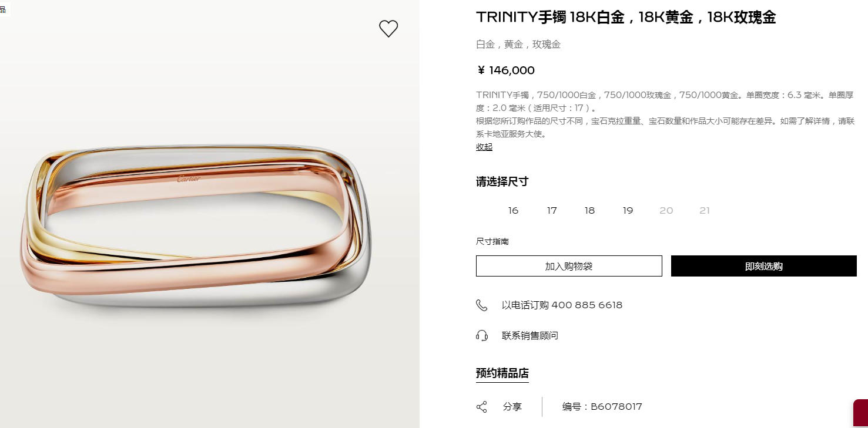Image resolution: width=868 pixels, height=428 pixels.
Task: Open 联系销售顾问 contact advisor link
Action: coord(530,336)
